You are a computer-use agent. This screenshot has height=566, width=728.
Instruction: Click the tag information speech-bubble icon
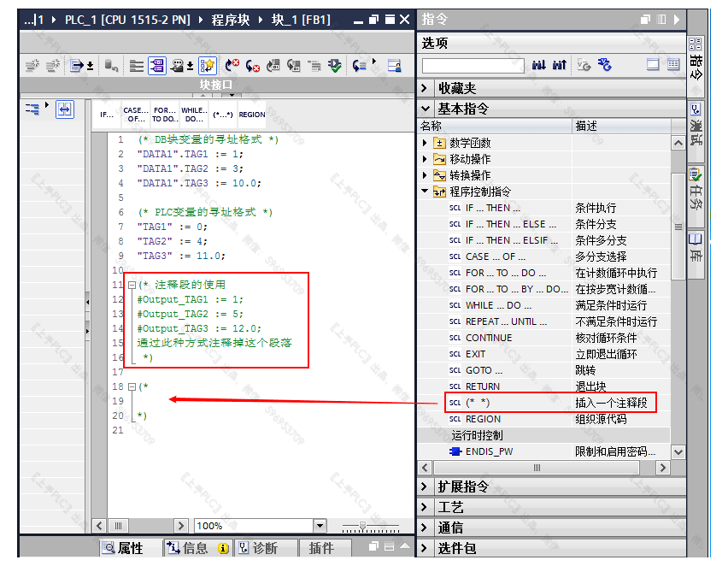click(177, 66)
